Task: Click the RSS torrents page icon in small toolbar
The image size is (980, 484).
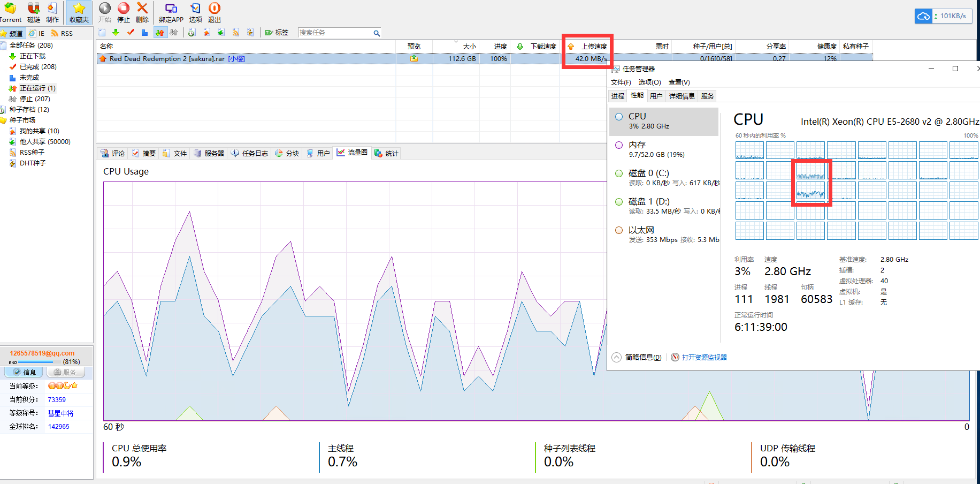Action: coord(236,33)
